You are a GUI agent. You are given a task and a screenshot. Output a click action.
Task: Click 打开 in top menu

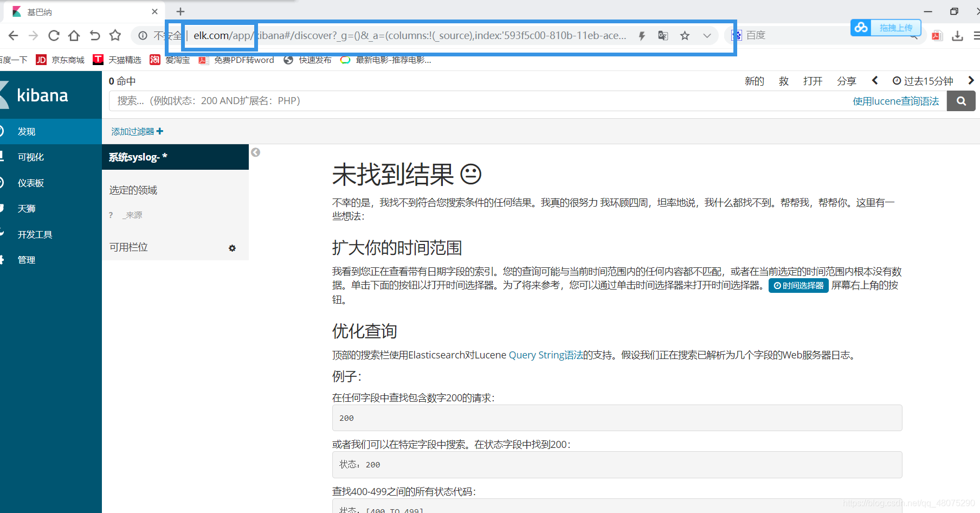(813, 81)
